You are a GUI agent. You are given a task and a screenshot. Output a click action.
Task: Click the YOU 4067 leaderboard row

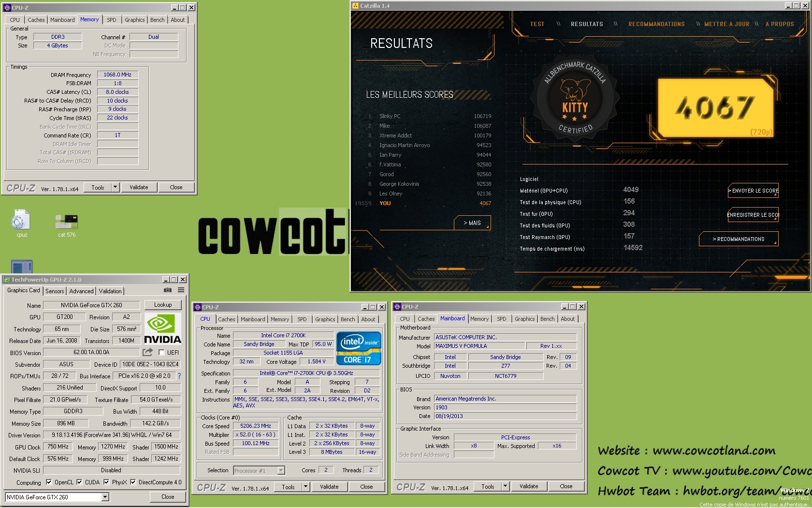(x=424, y=203)
